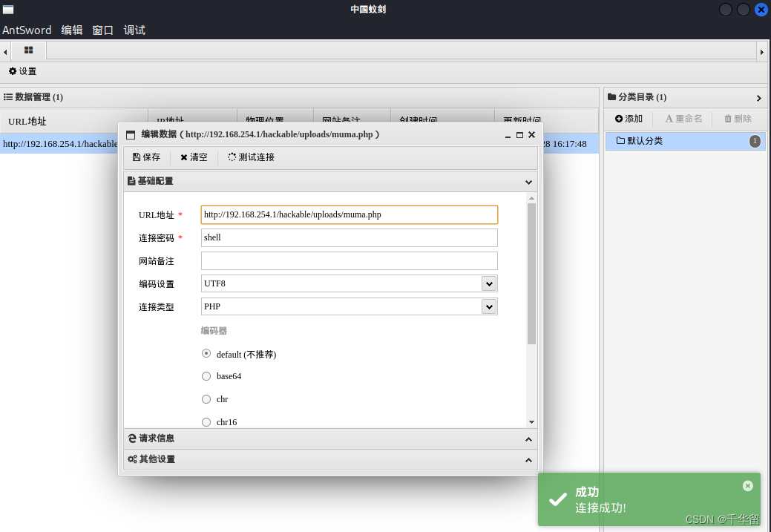Collapse the 基础配置 section
This screenshot has width=771, height=532.
[x=528, y=182]
